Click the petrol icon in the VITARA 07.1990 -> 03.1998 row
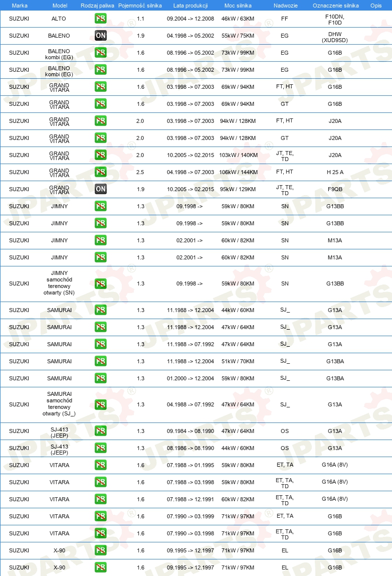The width and height of the screenshot is (392, 576). pyautogui.click(x=101, y=533)
